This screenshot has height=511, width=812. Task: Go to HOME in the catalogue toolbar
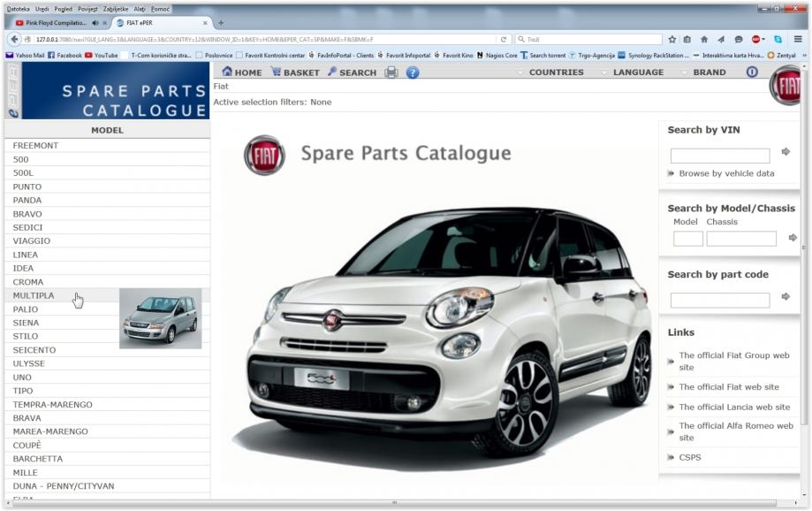pyautogui.click(x=242, y=72)
